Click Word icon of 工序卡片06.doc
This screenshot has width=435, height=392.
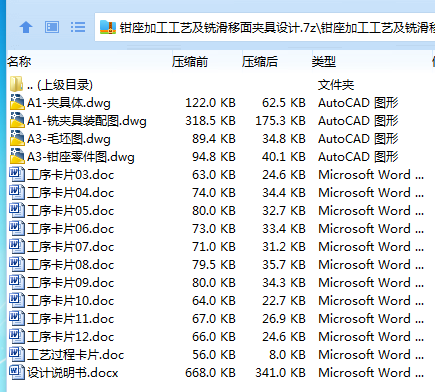click(x=17, y=228)
